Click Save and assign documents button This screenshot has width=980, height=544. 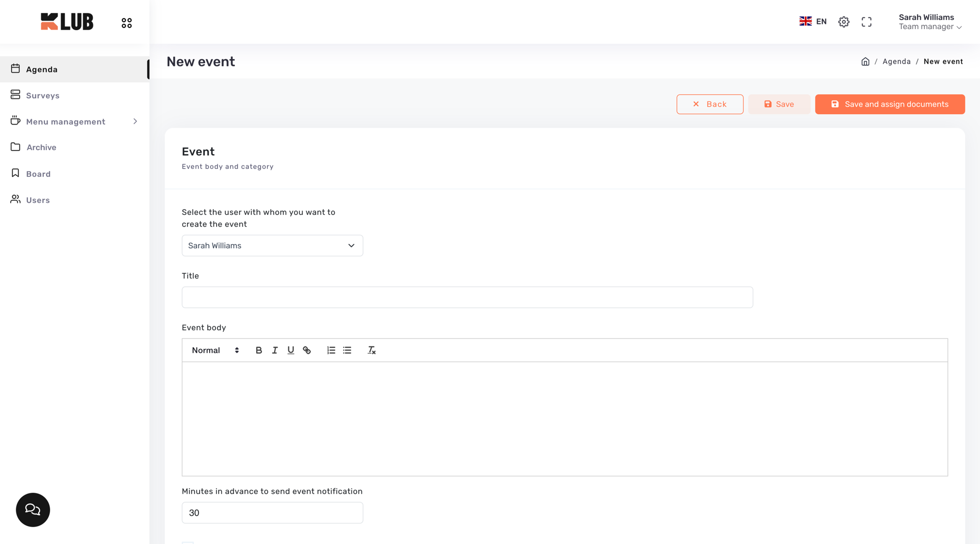point(890,104)
